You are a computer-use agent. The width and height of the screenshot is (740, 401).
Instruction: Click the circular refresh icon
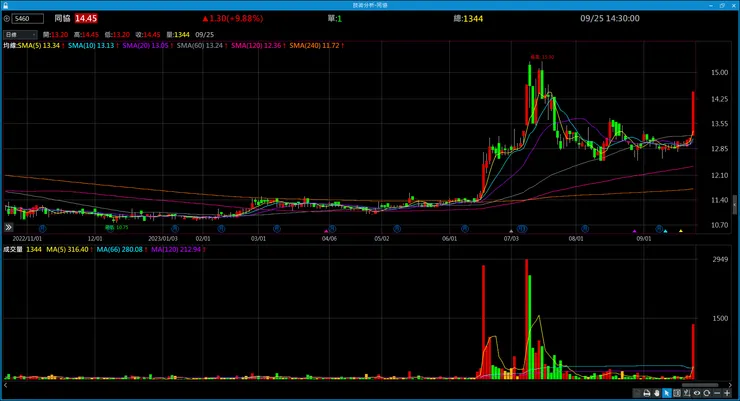(706, 393)
